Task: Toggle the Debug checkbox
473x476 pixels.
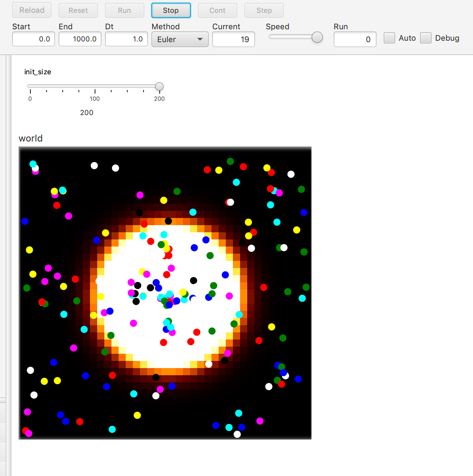Action: (425, 38)
